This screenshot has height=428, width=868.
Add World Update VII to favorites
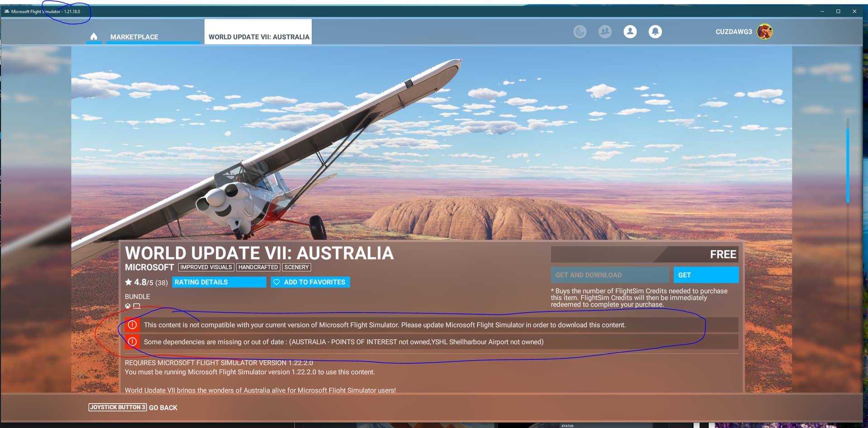(310, 282)
